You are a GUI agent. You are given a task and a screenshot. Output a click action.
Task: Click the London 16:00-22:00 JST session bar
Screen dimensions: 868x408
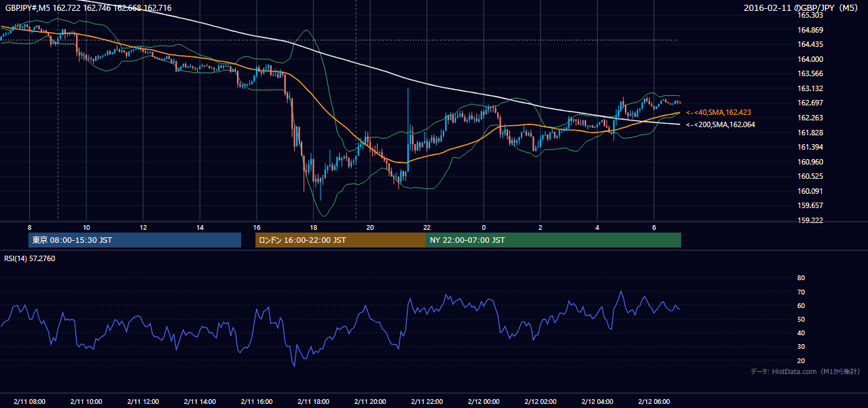[x=340, y=240]
